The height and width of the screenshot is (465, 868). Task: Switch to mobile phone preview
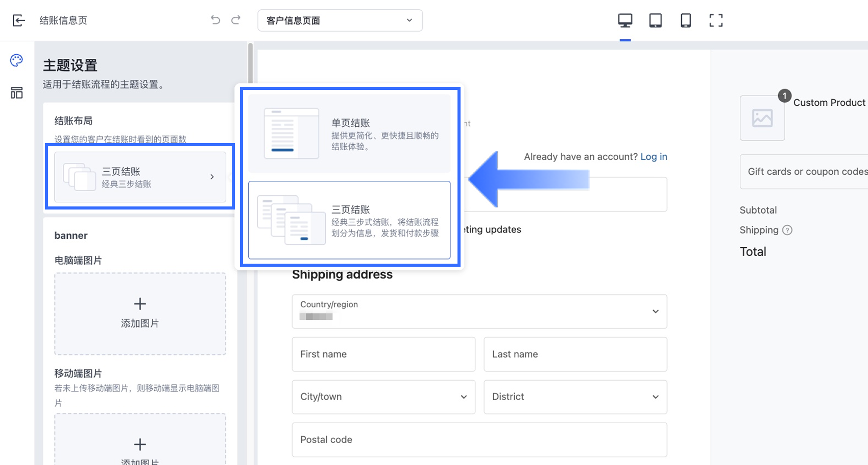[686, 20]
